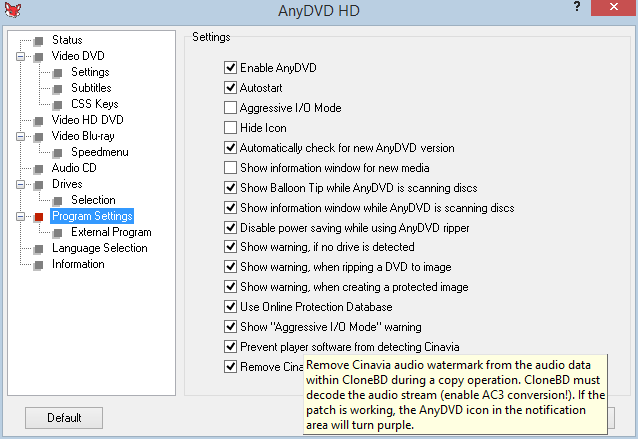Toggle warning when ripping a DVD to image

tap(230, 266)
